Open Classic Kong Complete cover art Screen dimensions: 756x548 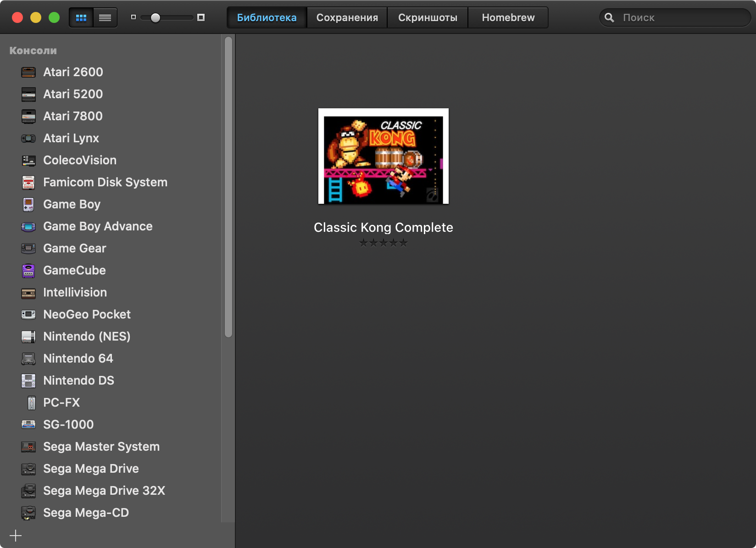click(x=384, y=156)
